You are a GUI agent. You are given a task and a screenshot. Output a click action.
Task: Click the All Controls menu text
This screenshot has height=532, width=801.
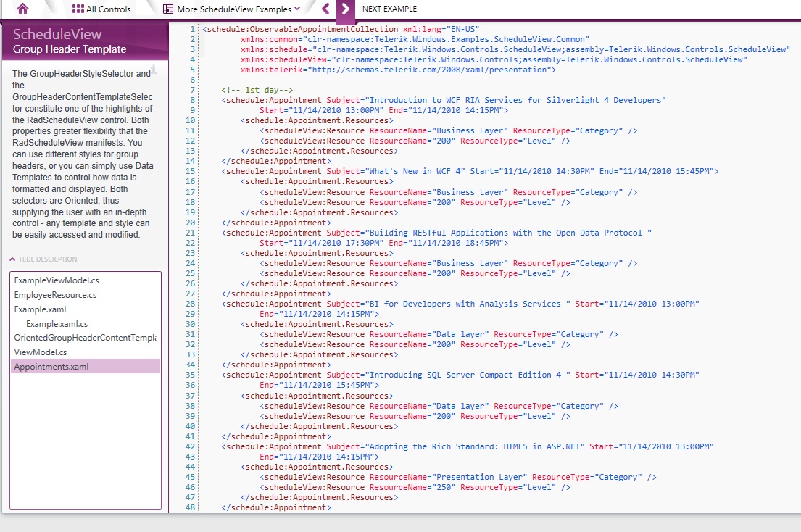[108, 9]
